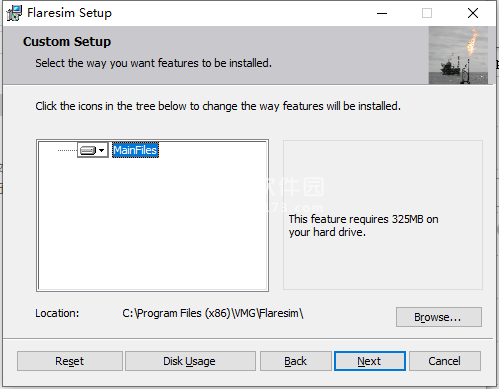Screen dimensions: 499x389
Task: Go Back to the previous step
Action: click(296, 361)
